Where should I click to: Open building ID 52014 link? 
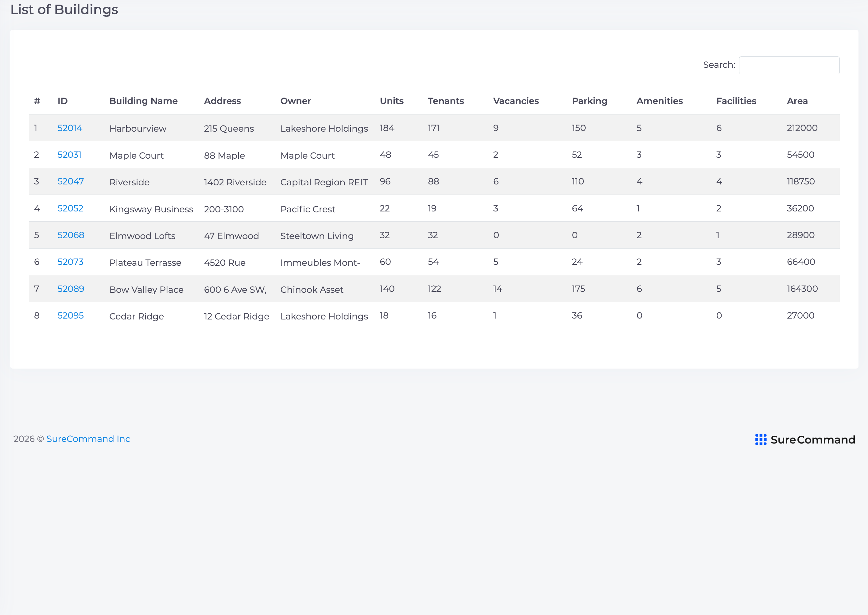(x=70, y=128)
